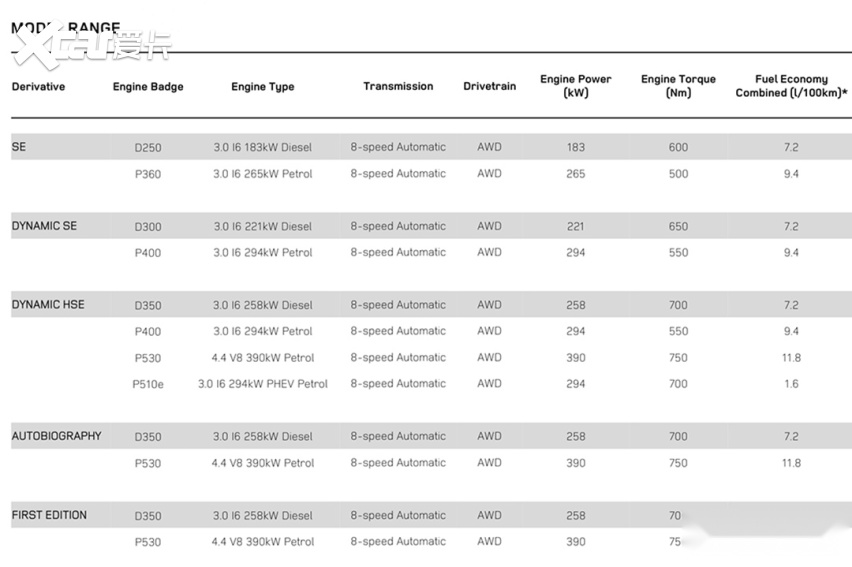The width and height of the screenshot is (852, 567).
Task: Select the SE derivative label
Action: [x=18, y=147]
